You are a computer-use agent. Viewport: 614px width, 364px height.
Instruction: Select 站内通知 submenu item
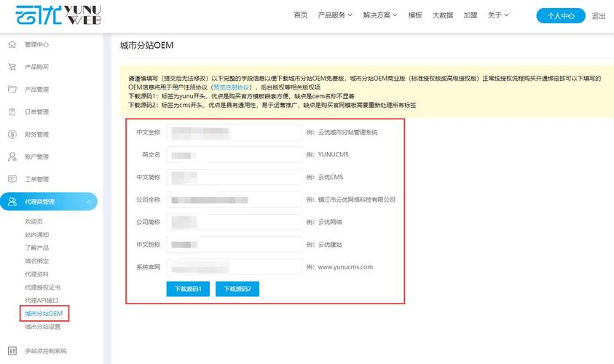[x=37, y=235]
